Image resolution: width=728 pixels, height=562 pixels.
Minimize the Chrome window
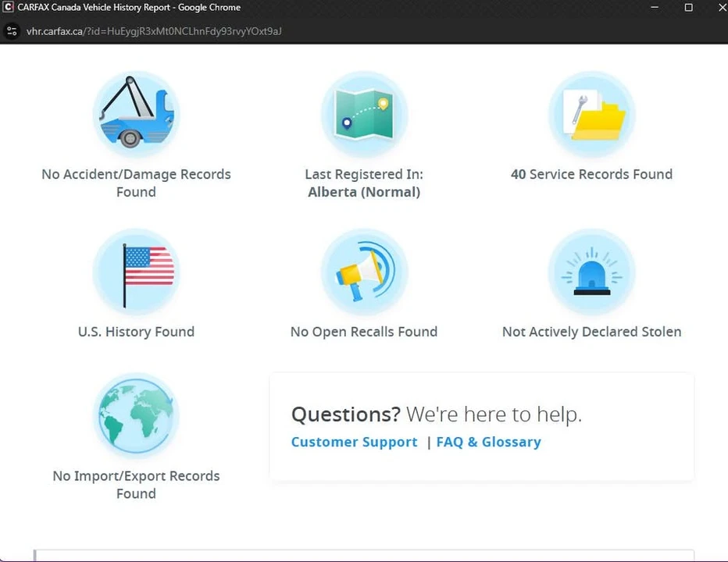pos(654,8)
